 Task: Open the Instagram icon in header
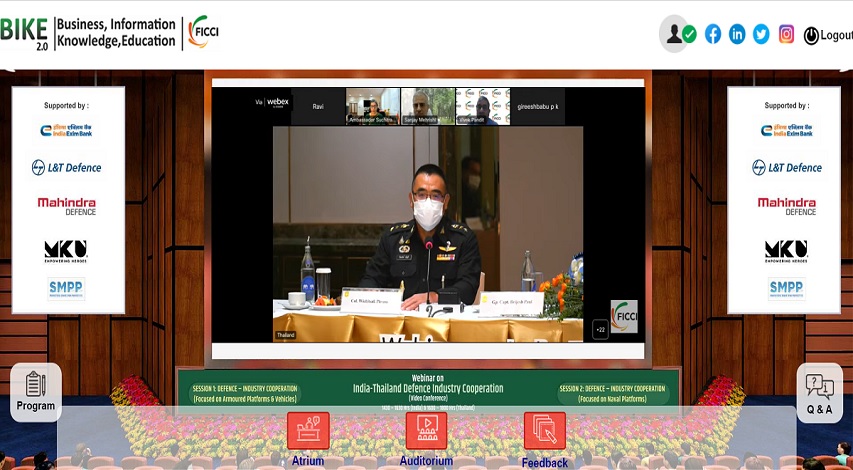(x=786, y=34)
